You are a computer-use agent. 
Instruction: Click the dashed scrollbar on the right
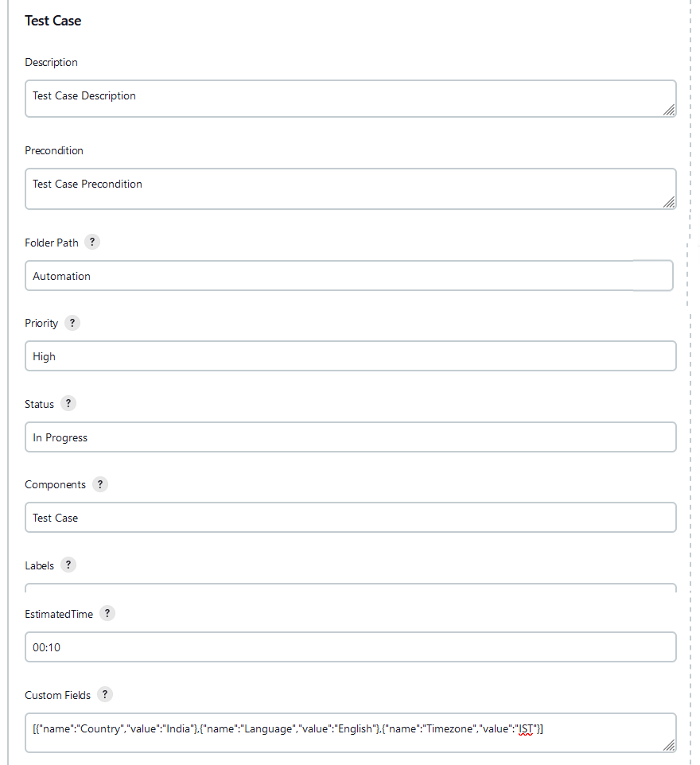[x=689, y=382]
